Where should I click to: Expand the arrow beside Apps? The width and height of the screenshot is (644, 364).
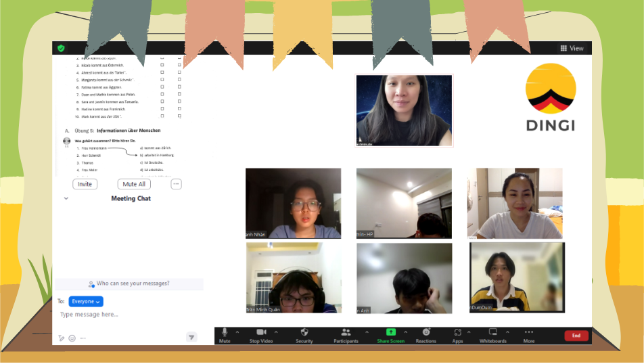point(469,332)
